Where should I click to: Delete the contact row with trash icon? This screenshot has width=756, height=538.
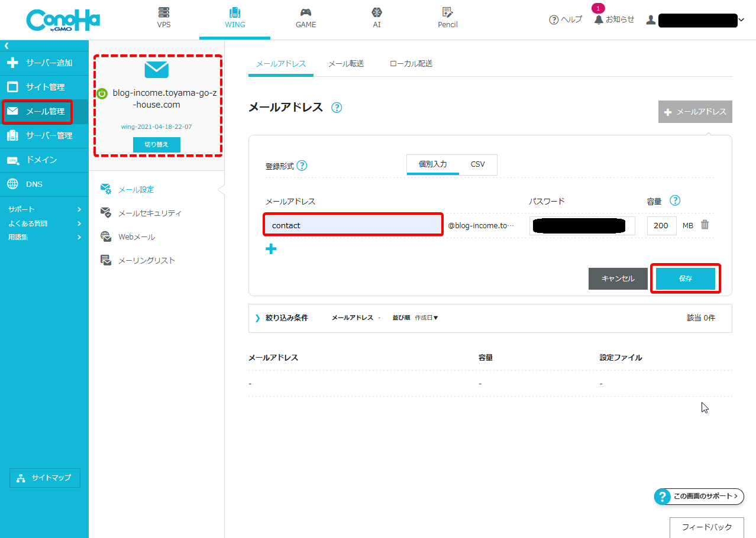tap(705, 225)
